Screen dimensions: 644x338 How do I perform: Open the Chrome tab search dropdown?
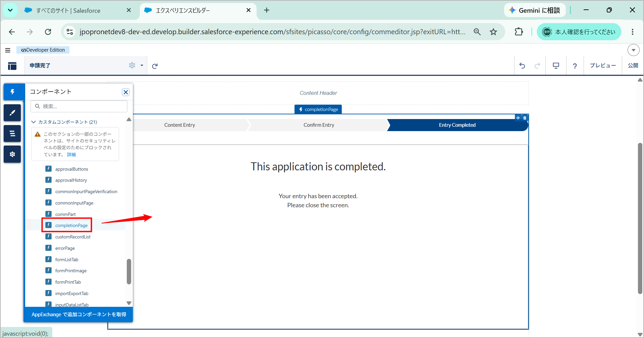pyautogui.click(x=10, y=10)
